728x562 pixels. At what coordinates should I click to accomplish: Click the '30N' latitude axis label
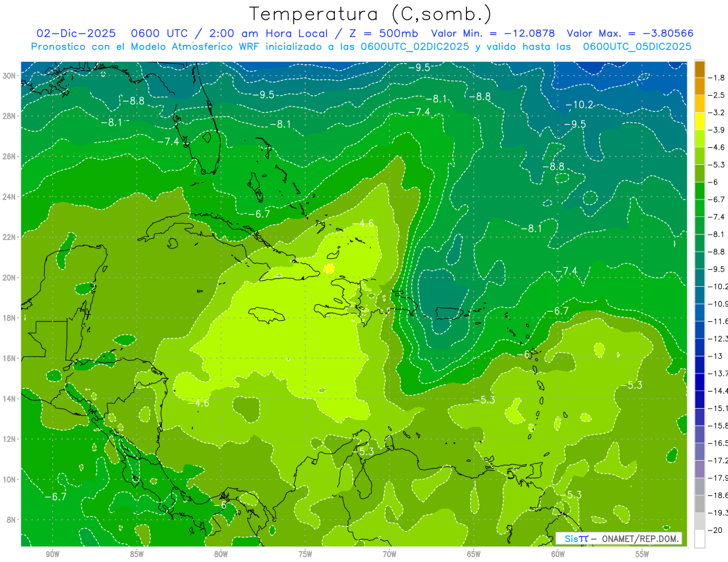[x=10, y=76]
